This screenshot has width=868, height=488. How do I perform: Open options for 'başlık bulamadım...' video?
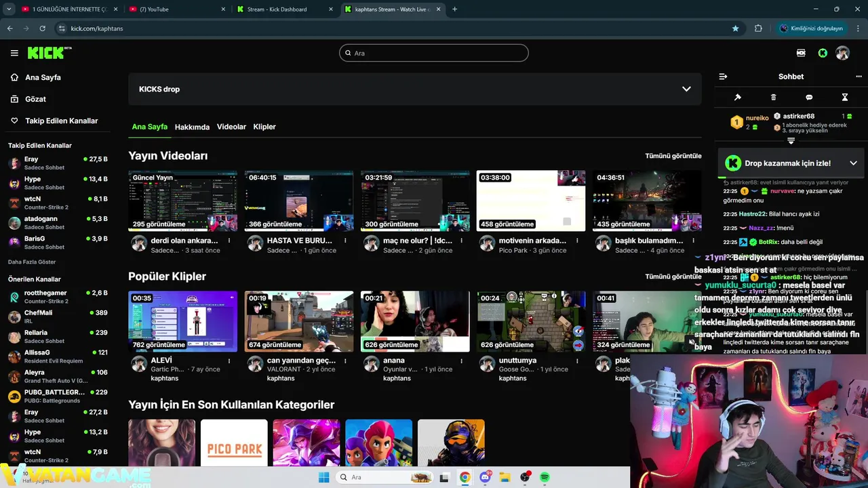coord(693,241)
